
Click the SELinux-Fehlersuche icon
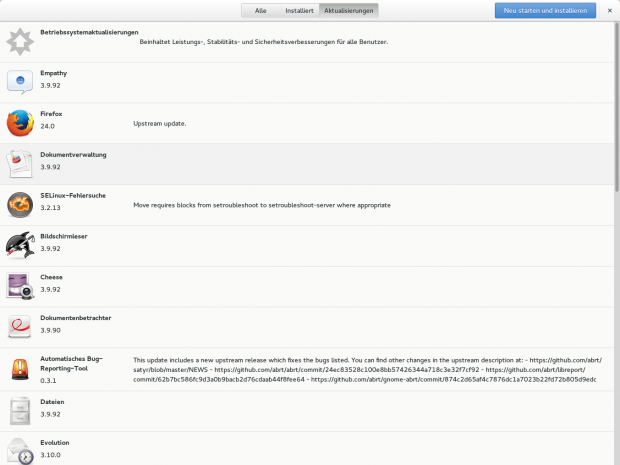coord(20,204)
